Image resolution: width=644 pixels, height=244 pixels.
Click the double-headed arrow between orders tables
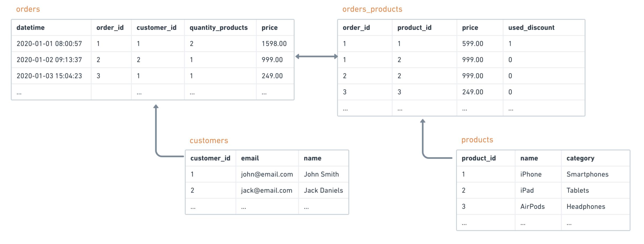pos(316,57)
